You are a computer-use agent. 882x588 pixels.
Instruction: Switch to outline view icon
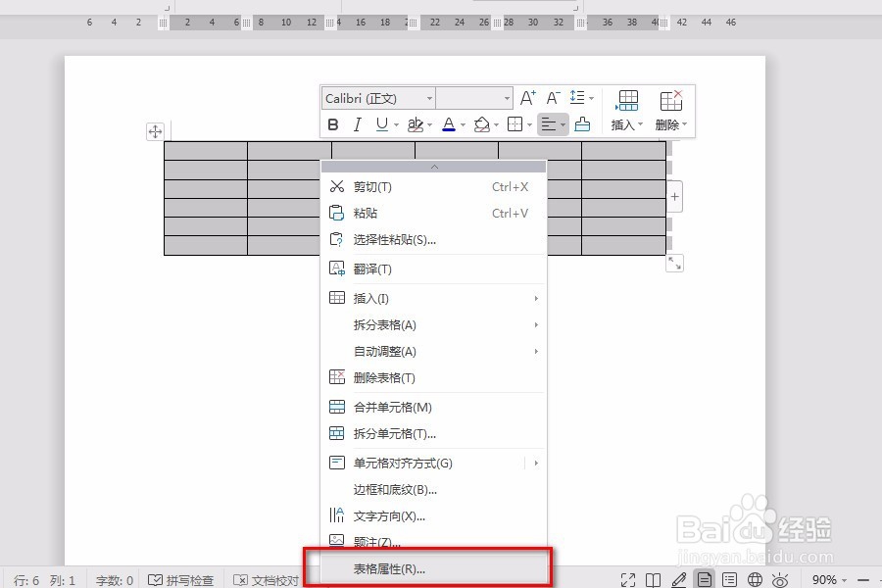tap(729, 579)
